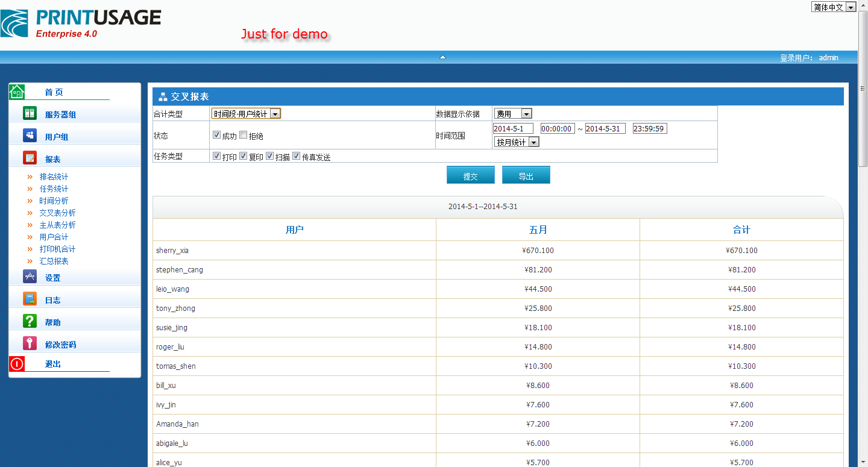
Task: Click the 提交 button
Action: click(x=471, y=175)
